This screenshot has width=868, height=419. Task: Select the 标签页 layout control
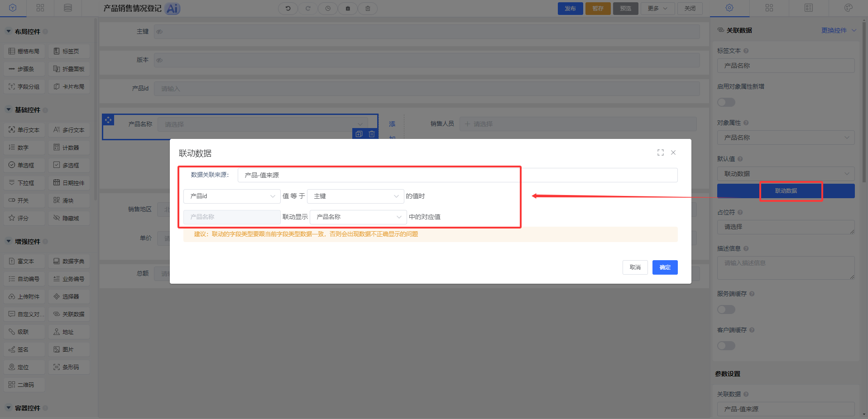[69, 51]
